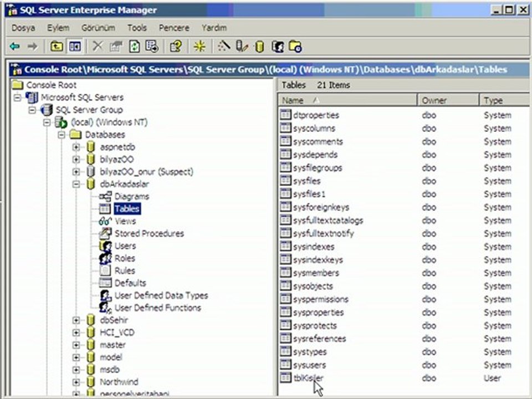Image resolution: width=532 pixels, height=399 pixels.
Task: Select User Defined Functions icon
Action: pos(105,308)
